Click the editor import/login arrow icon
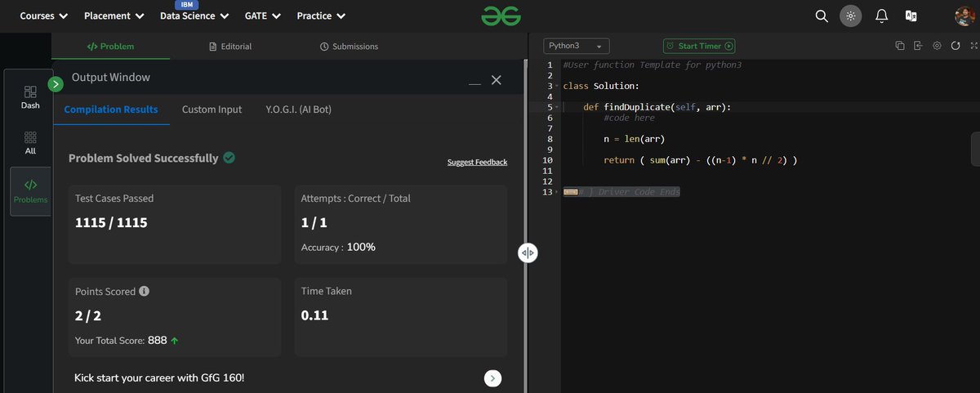 918,47
